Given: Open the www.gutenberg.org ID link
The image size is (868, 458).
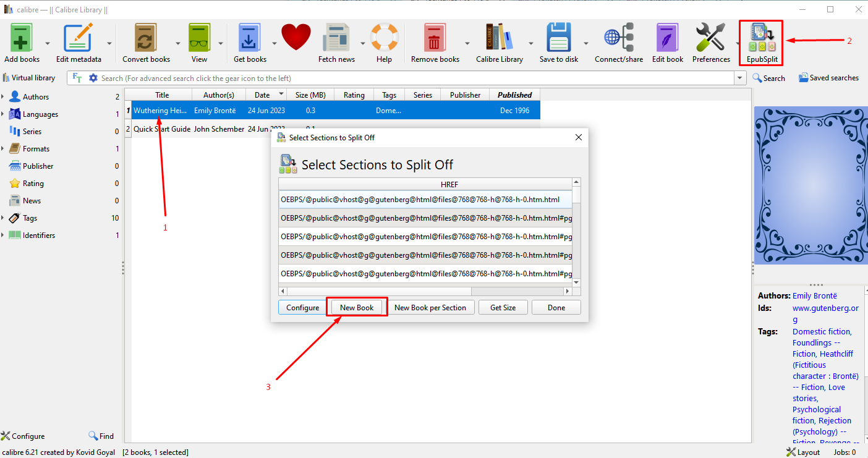Looking at the screenshot, I should click(x=825, y=314).
